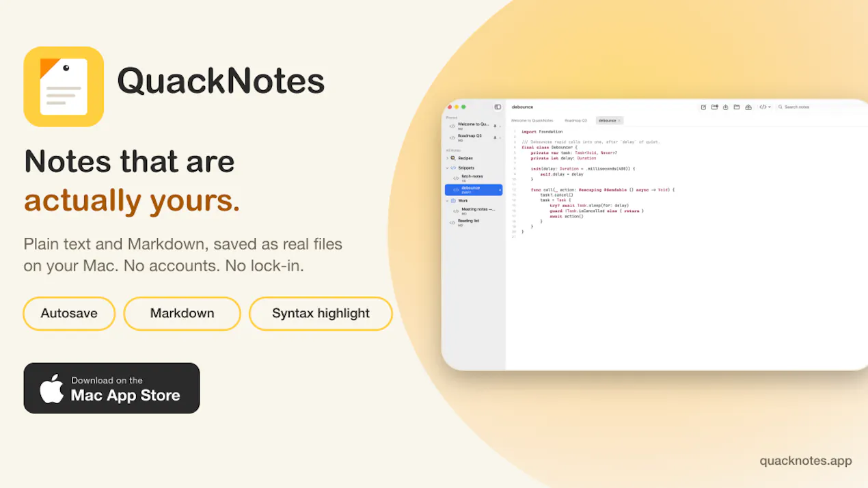Open pinned note Welcome to Qu... in sidebar
This screenshot has height=488, width=868.
tap(474, 126)
